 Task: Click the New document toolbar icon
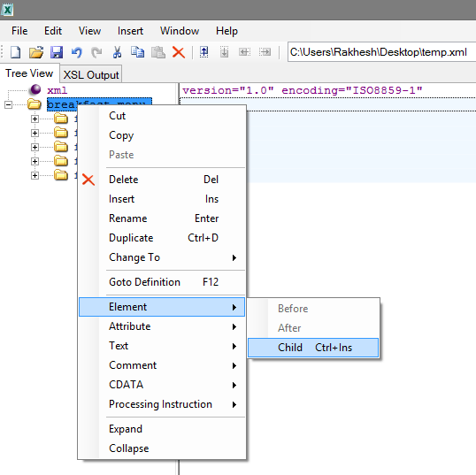[15, 52]
